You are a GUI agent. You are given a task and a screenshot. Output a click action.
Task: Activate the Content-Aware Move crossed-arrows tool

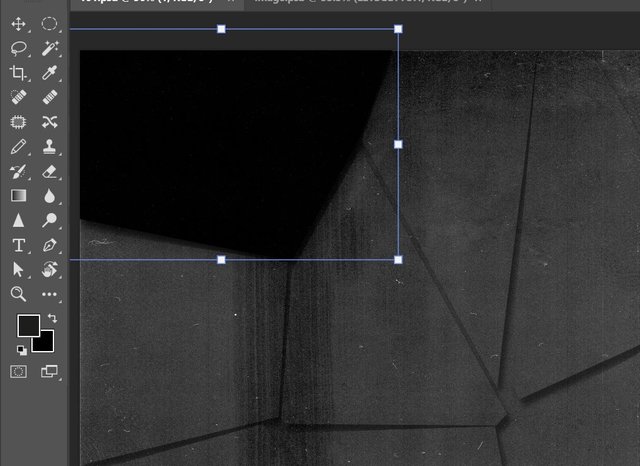[50, 122]
